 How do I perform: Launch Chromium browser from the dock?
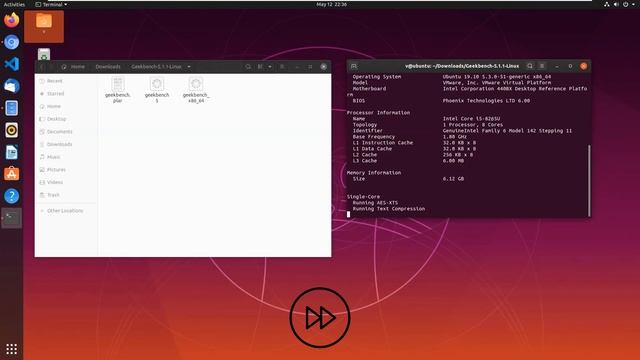tap(11, 42)
